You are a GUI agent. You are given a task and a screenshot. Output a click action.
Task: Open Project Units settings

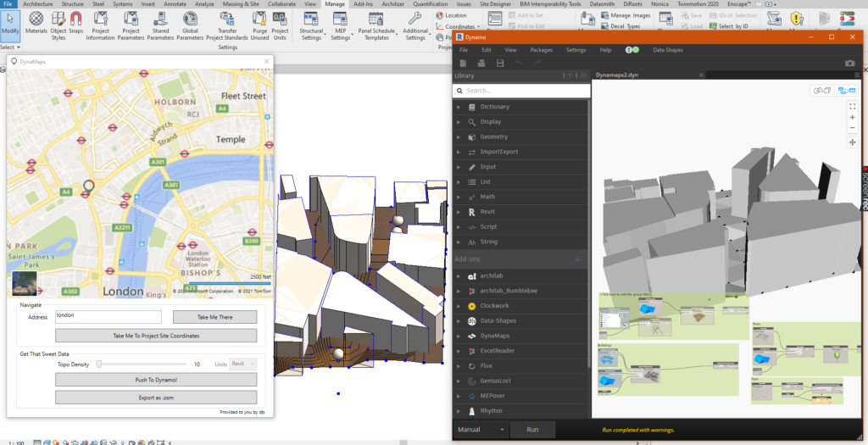coord(280,26)
